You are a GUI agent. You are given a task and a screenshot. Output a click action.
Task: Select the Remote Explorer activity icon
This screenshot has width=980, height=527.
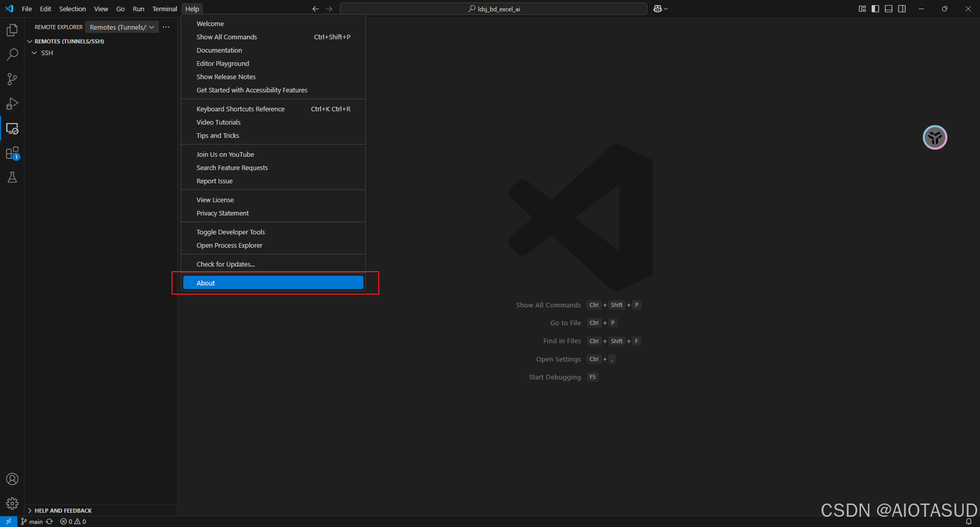point(12,129)
